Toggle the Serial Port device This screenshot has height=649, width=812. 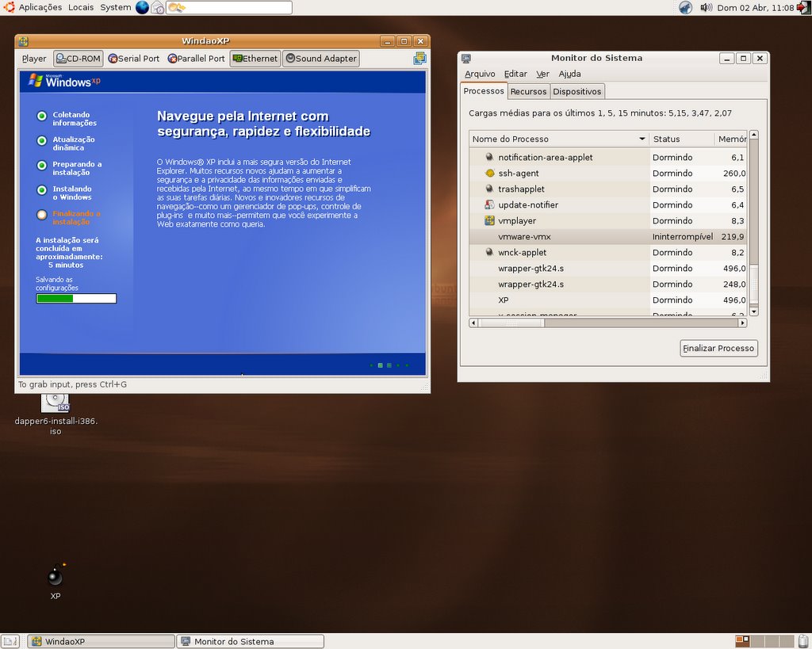(x=133, y=59)
